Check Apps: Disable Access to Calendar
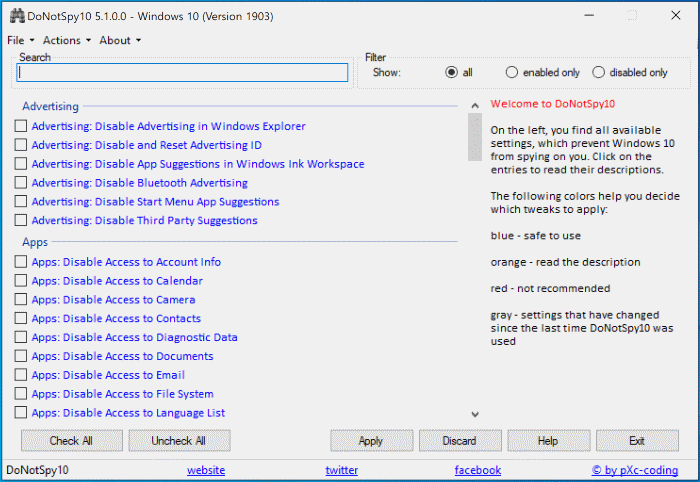Screen dimensions: 700x482 21,280
